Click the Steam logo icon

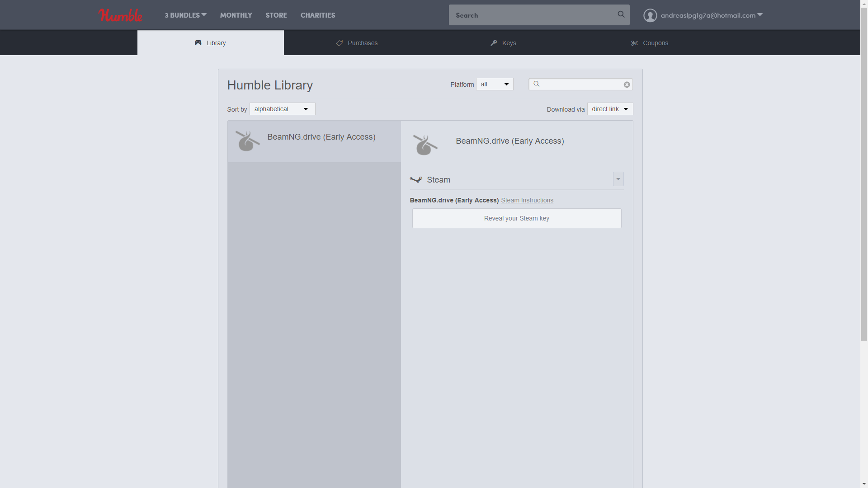pos(416,179)
